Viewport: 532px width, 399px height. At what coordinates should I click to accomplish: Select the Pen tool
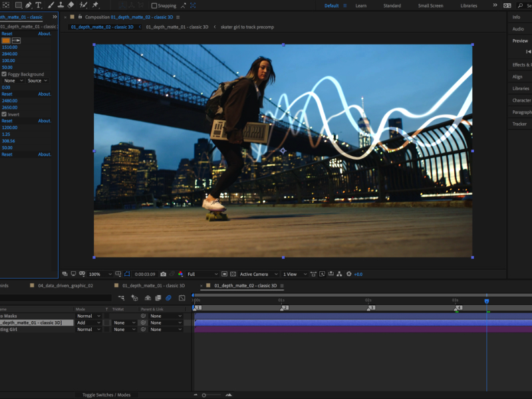[x=27, y=5]
